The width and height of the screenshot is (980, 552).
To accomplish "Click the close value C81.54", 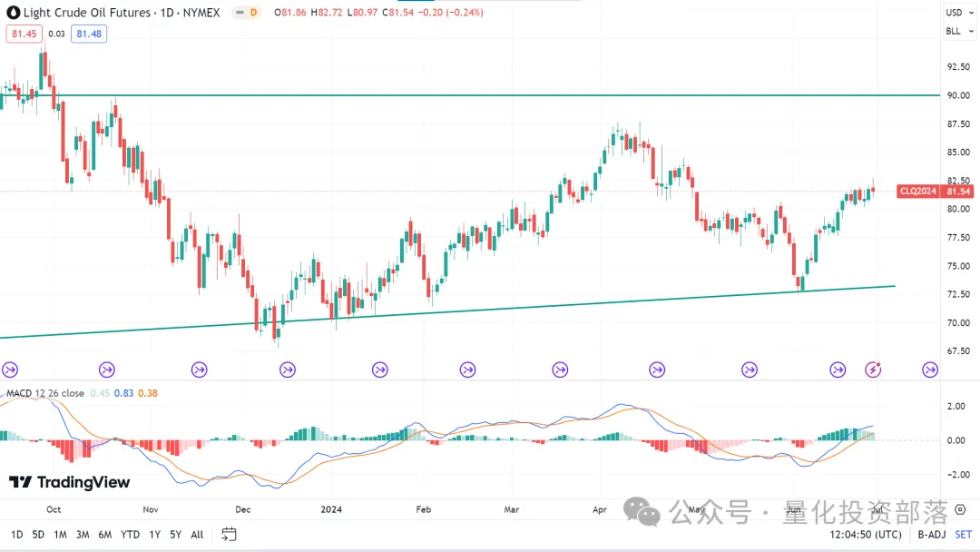I will coord(398,13).
